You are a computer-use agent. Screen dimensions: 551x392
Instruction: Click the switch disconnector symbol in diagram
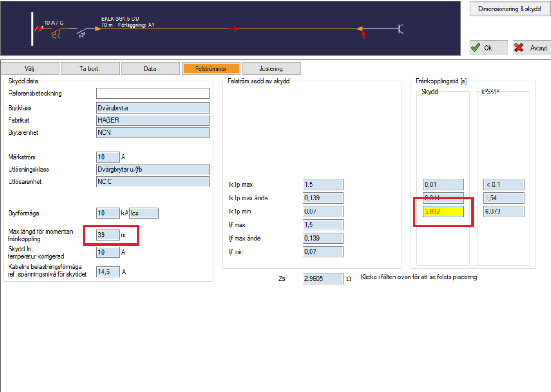pyautogui.click(x=81, y=33)
